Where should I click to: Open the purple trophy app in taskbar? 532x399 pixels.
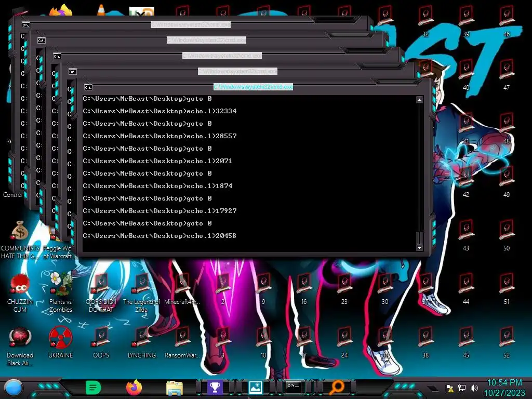pyautogui.click(x=215, y=388)
